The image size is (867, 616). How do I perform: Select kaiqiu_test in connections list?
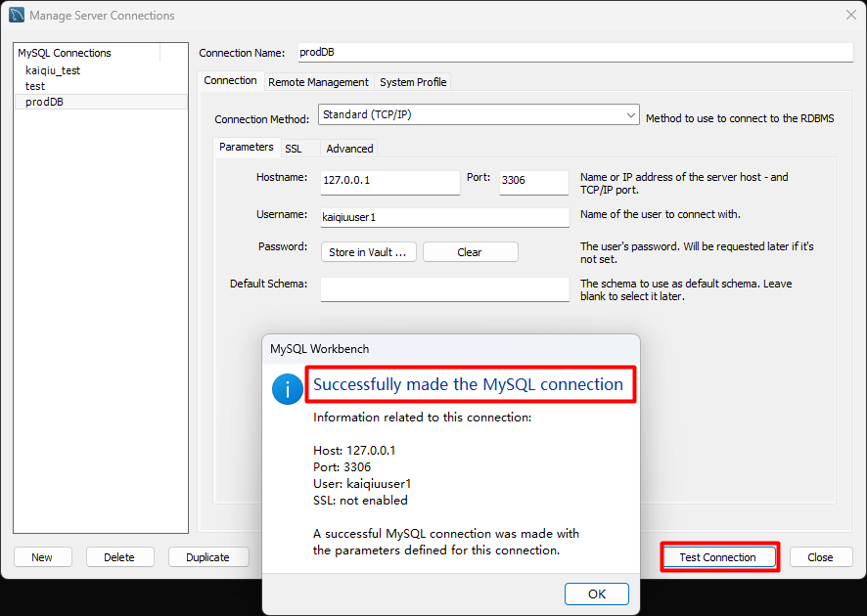pyautogui.click(x=53, y=70)
